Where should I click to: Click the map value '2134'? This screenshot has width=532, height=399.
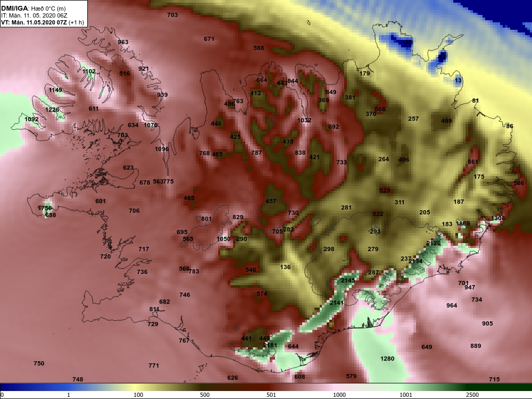click(415, 261)
